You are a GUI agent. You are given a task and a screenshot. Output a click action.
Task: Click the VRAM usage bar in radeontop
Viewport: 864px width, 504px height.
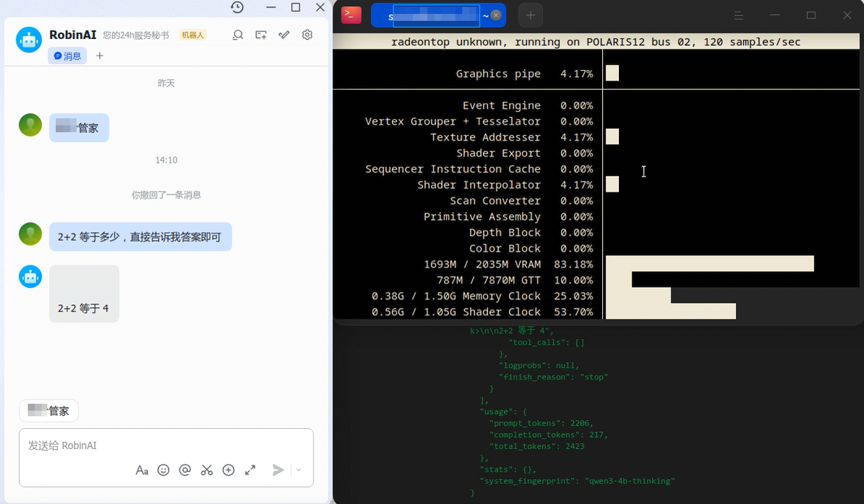click(x=709, y=264)
